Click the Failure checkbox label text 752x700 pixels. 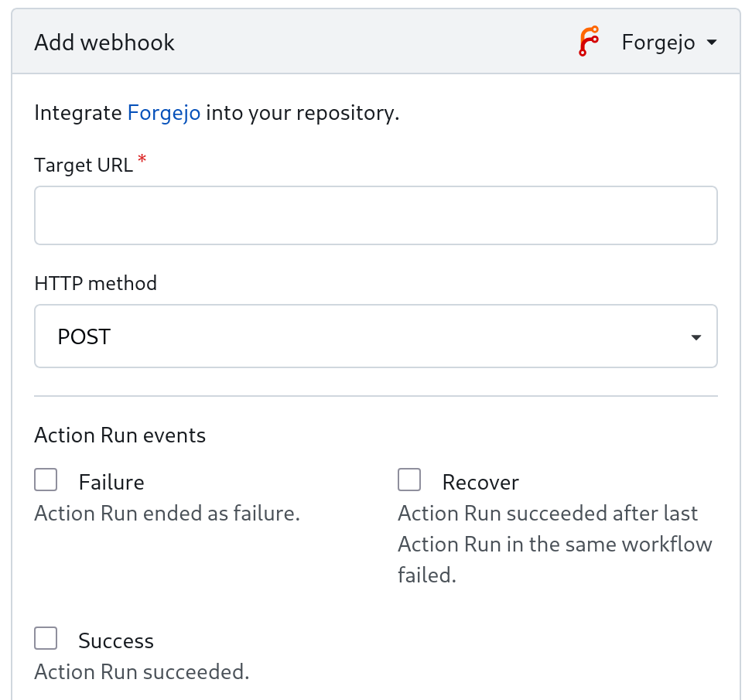coord(111,483)
